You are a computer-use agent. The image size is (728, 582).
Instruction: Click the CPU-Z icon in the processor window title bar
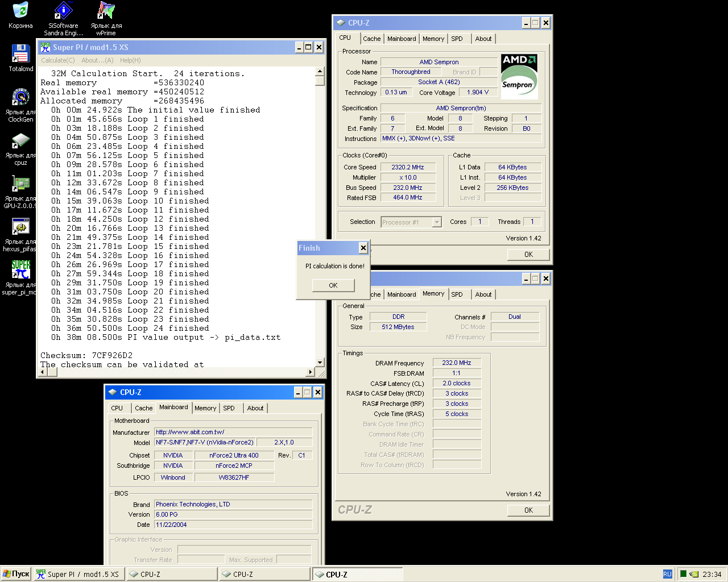341,23
